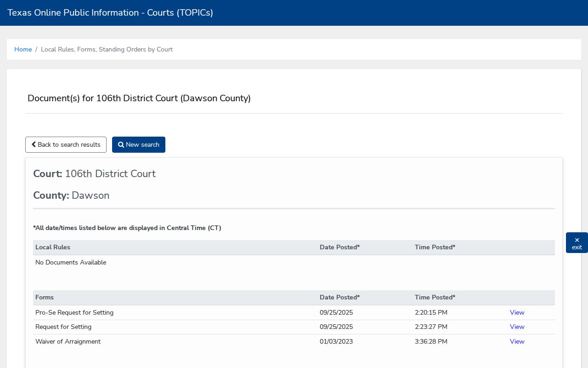This screenshot has width=588, height=368.
Task: Click the 2:23:27 PM posted time
Action: [x=431, y=327]
